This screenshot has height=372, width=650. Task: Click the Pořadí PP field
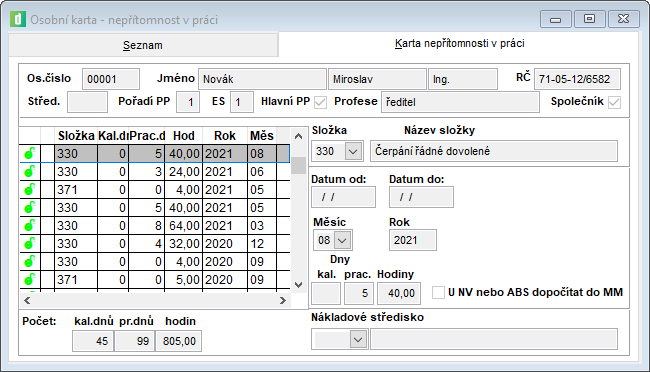[x=188, y=102]
